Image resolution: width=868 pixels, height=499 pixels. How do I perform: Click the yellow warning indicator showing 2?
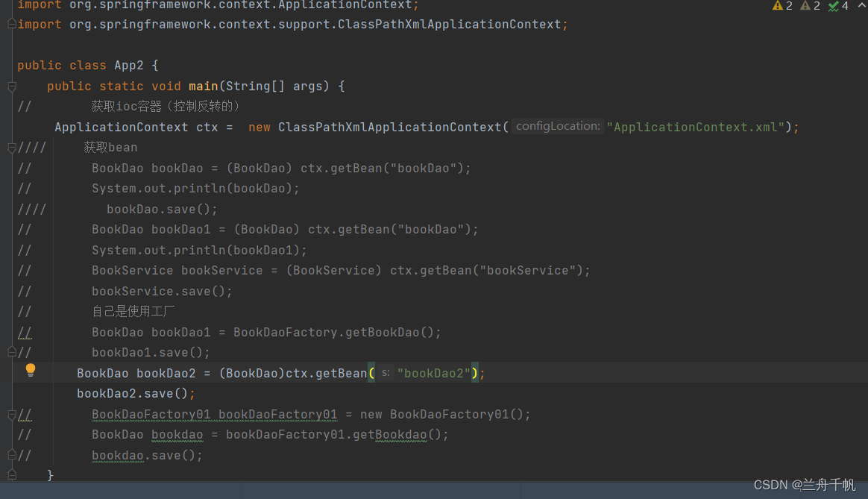click(782, 5)
